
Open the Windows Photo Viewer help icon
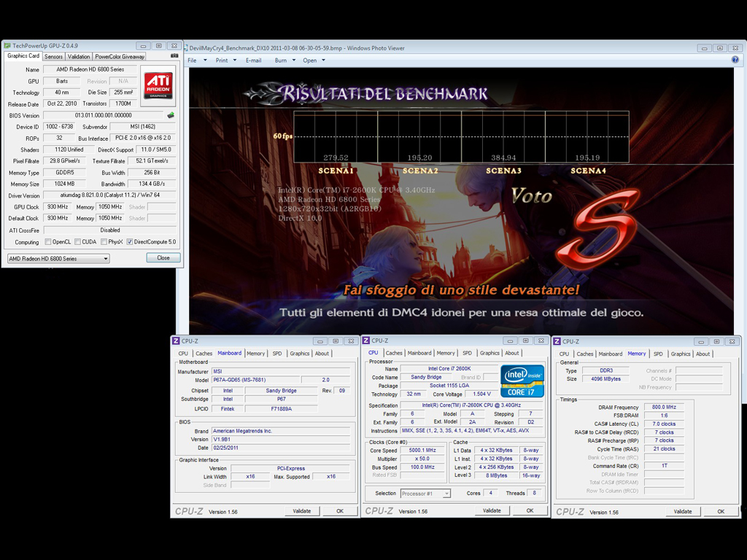click(735, 60)
